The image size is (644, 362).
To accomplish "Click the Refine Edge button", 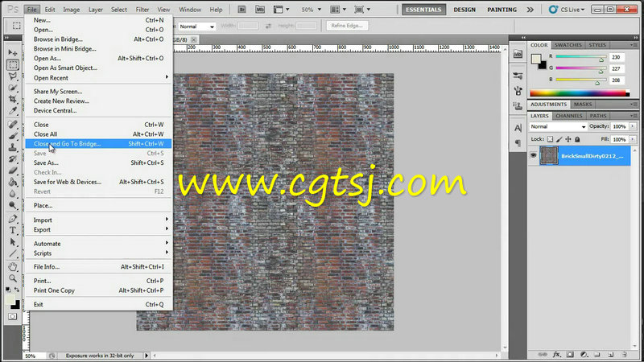I will [x=347, y=26].
